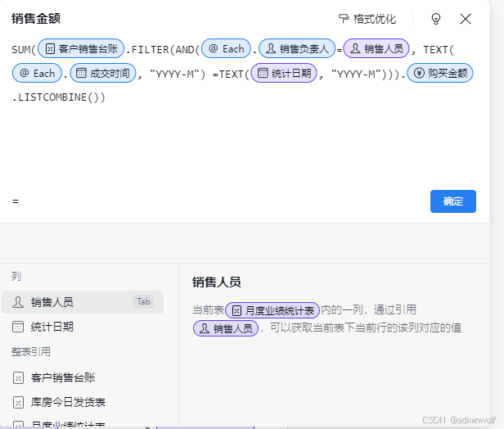Close the 销售金额 formula editor
The width and height of the screenshot is (504, 429).
coord(466,19)
